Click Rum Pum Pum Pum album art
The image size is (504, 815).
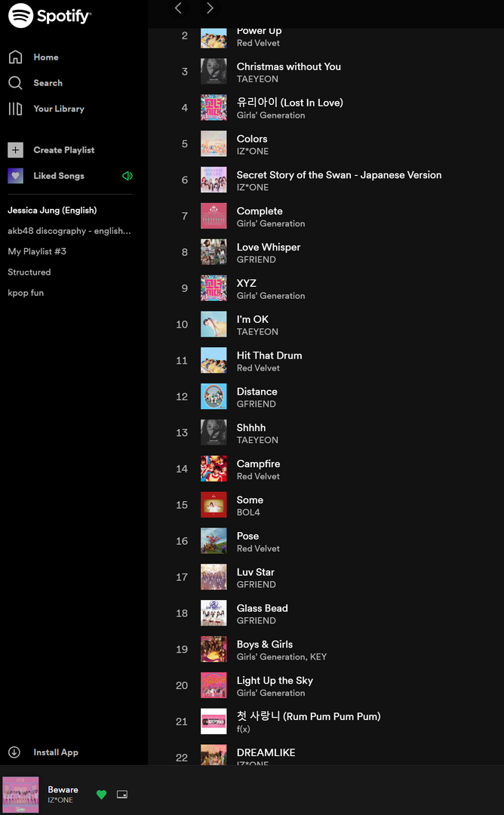(214, 721)
